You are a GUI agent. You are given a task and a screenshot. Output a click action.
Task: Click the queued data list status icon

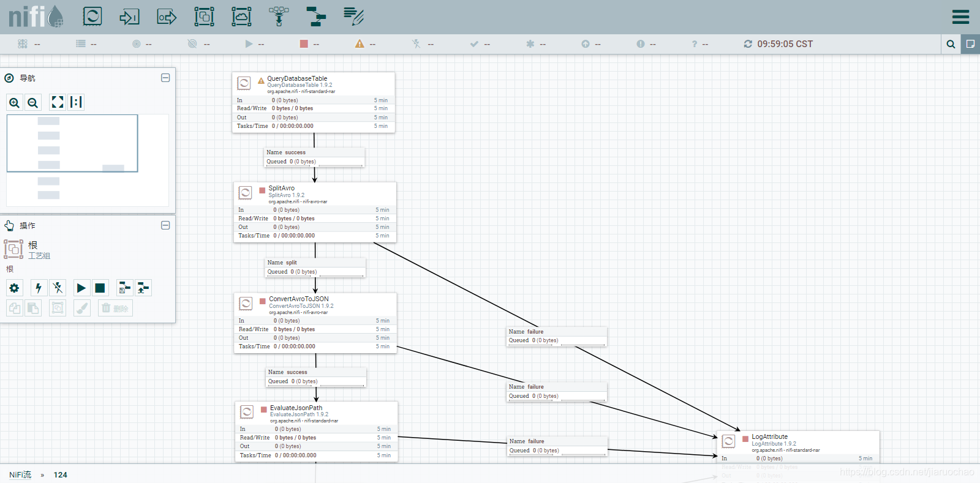tap(81, 44)
